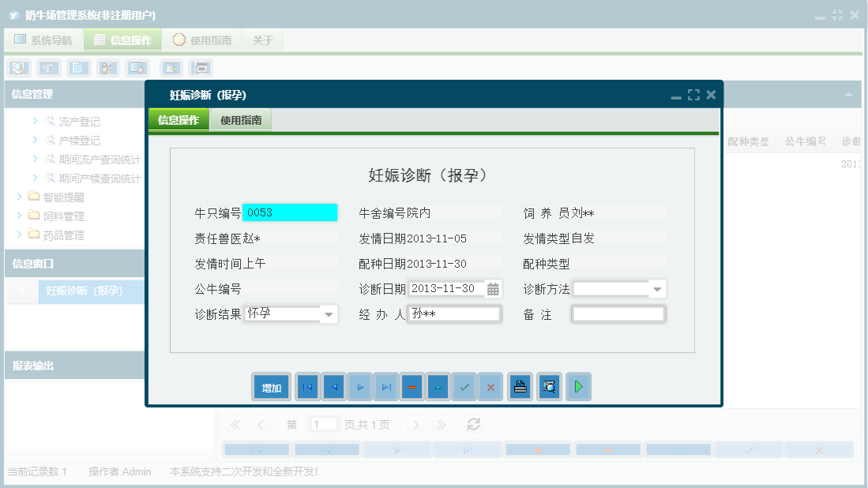Delete the current record (red minus icon)
Image resolution: width=868 pixels, height=488 pixels.
pos(413,387)
